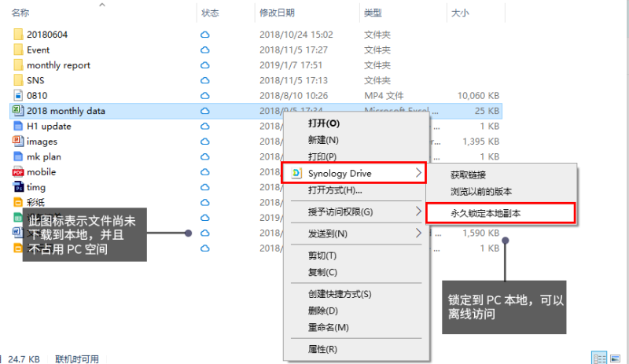Click cloud status icon for 0810 file
Screen dimensions: 629x364
coord(205,95)
